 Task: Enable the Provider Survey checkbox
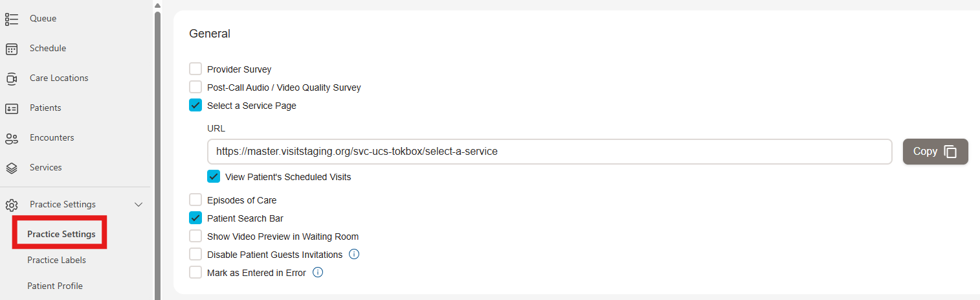195,69
